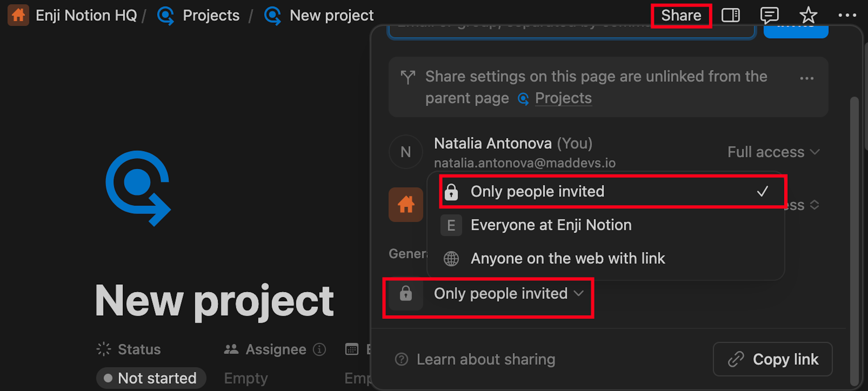Screen dimensions: 868x391
Task: Select the Only people invited option
Action: click(x=612, y=191)
